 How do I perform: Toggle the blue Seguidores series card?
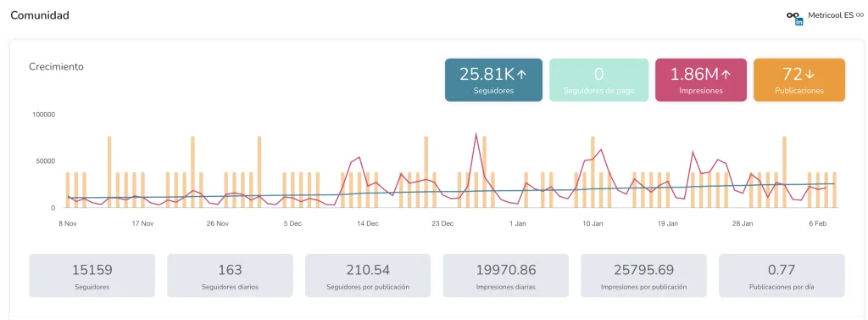point(493,80)
